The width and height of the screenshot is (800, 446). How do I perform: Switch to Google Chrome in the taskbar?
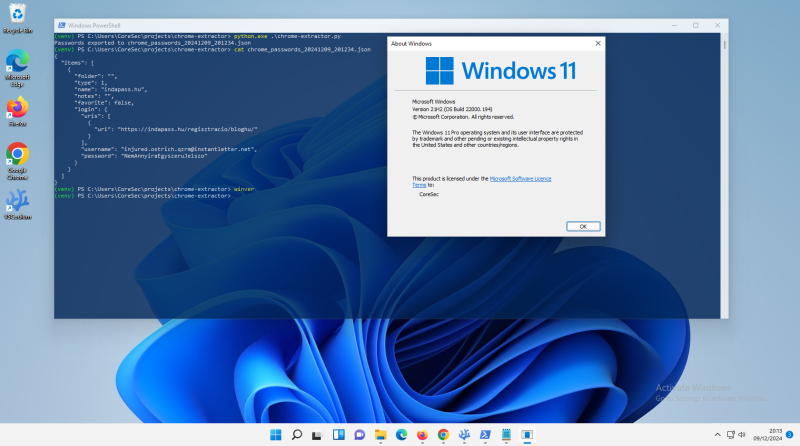[443, 435]
